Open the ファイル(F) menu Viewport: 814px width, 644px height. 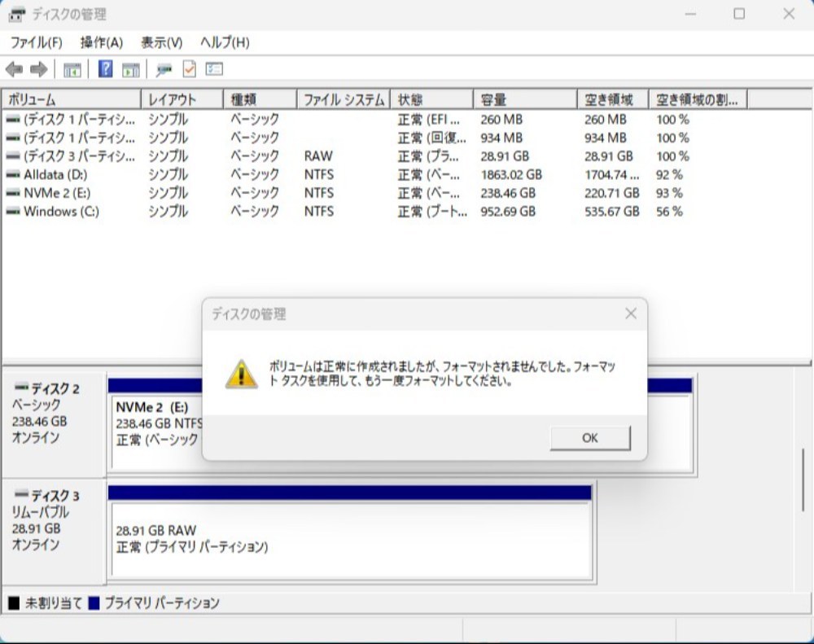point(37,42)
